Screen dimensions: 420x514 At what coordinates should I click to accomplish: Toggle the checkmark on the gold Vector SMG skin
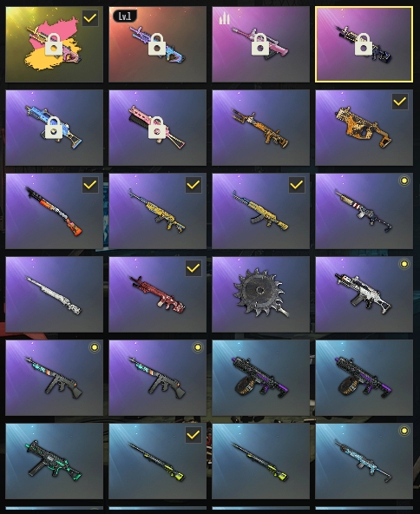pos(400,102)
